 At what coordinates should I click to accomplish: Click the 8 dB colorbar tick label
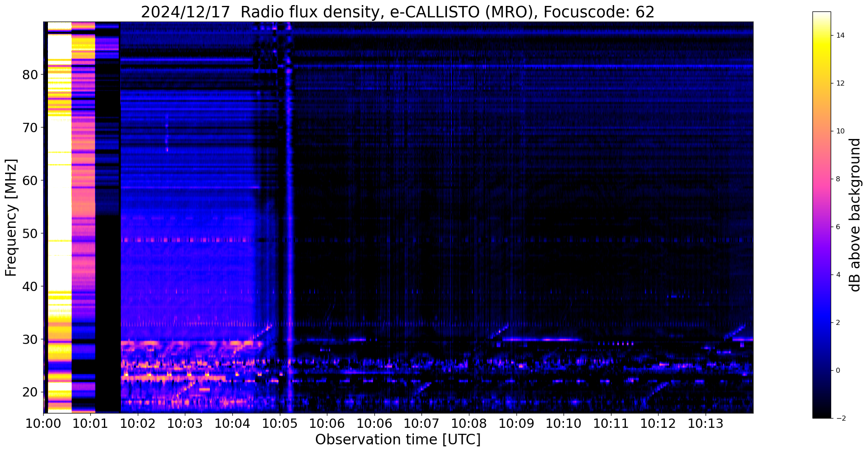point(837,179)
